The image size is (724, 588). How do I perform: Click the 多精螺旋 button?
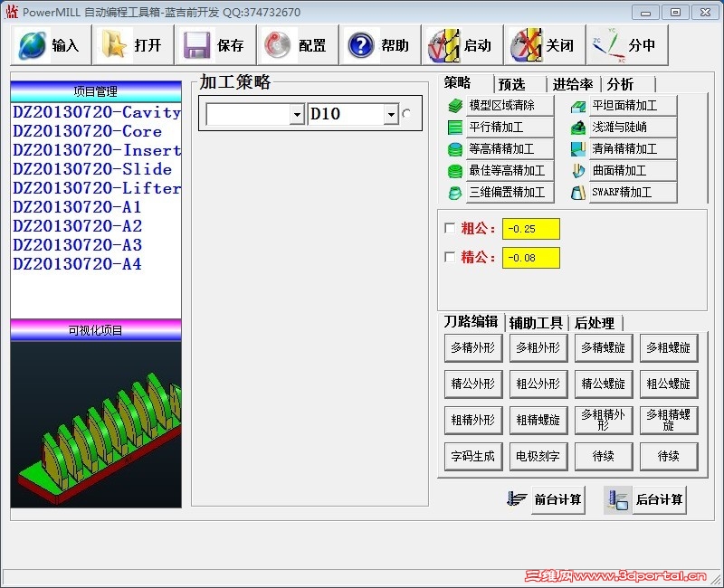click(603, 348)
